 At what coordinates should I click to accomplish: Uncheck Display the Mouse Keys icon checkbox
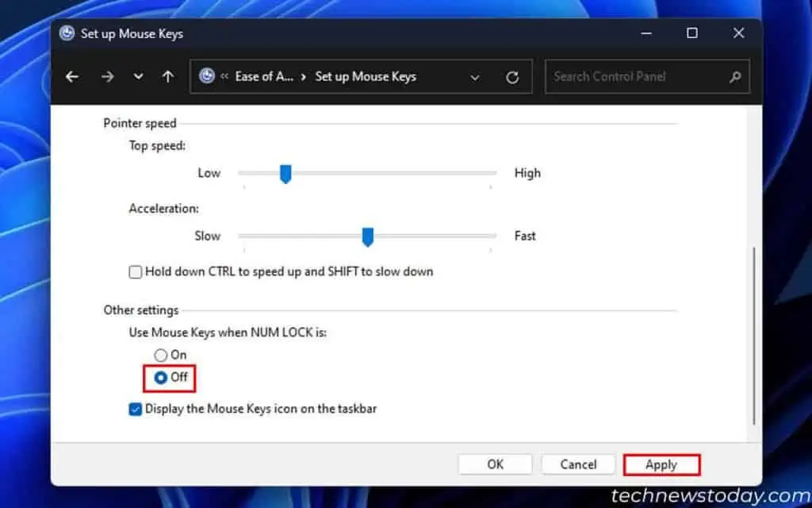135,410
